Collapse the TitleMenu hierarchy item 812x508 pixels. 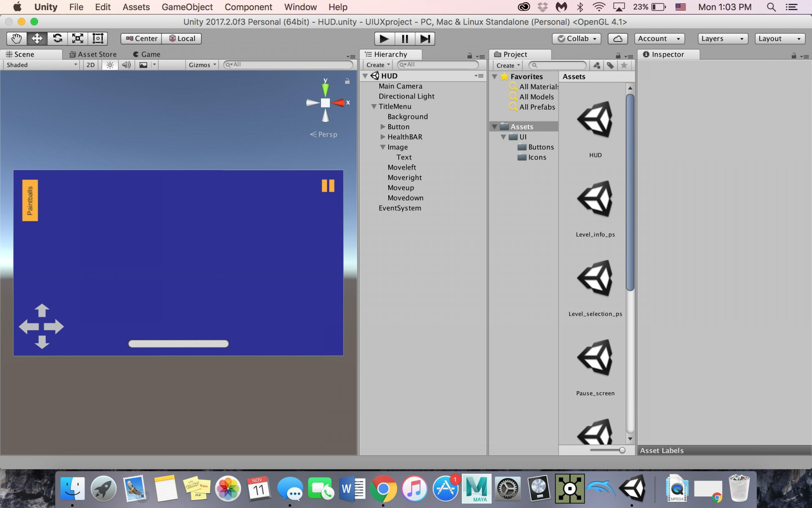click(x=374, y=107)
